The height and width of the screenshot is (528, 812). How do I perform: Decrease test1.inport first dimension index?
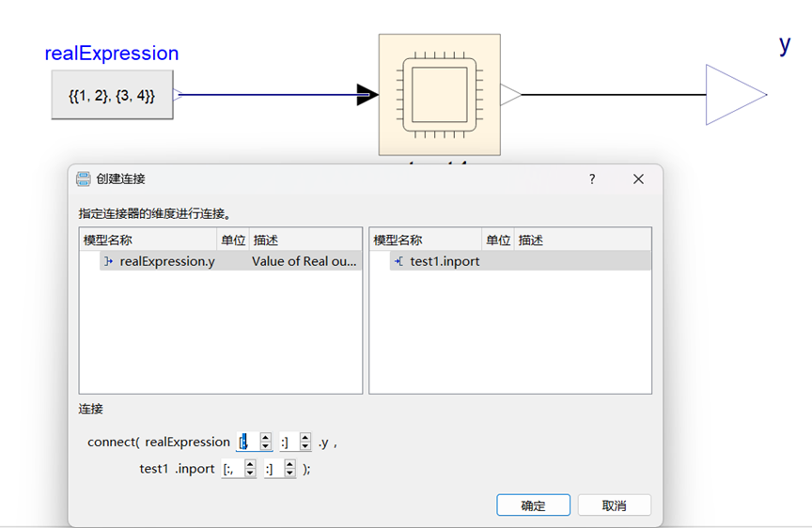[x=250, y=473]
